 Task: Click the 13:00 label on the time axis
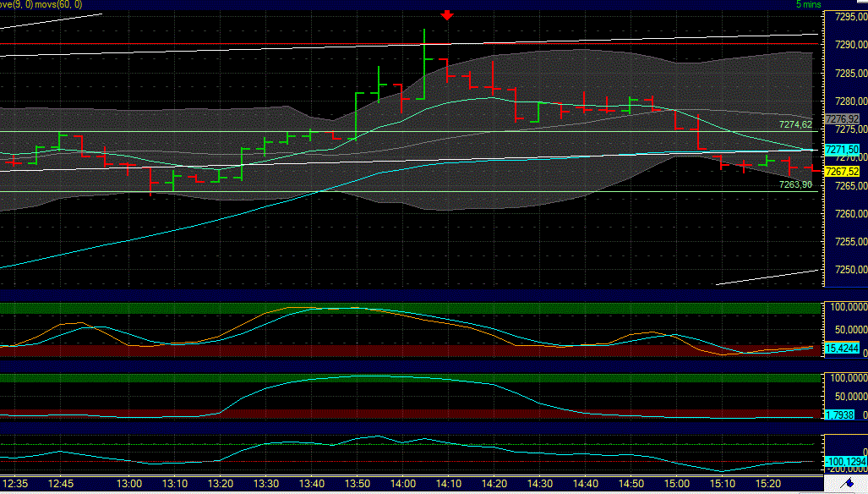tap(131, 484)
